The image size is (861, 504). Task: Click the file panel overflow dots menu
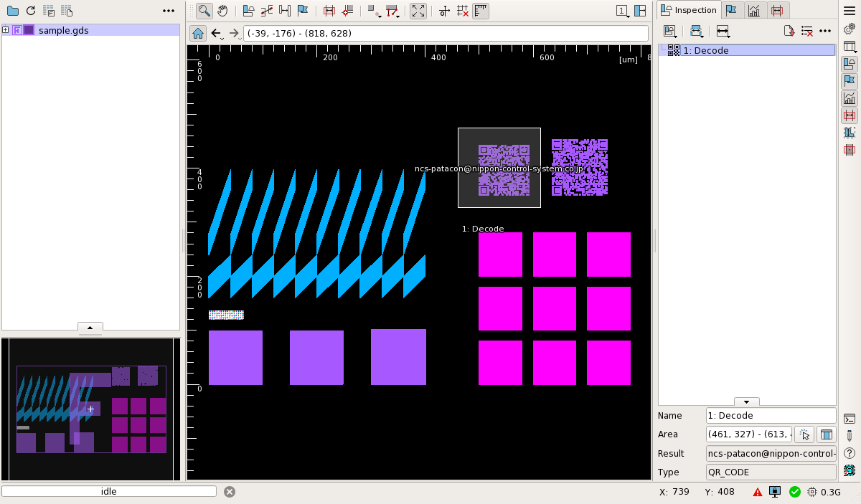169,11
